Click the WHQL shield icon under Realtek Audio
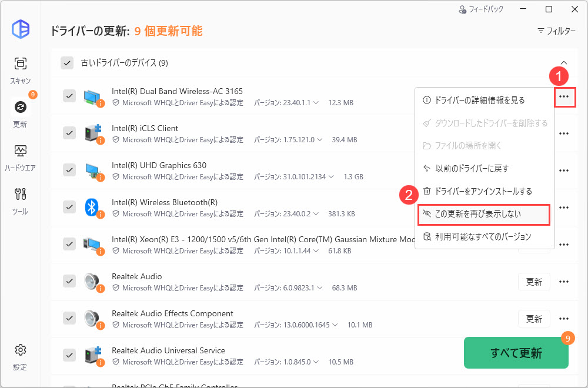Screen dimensions: 588x388 pos(116,288)
